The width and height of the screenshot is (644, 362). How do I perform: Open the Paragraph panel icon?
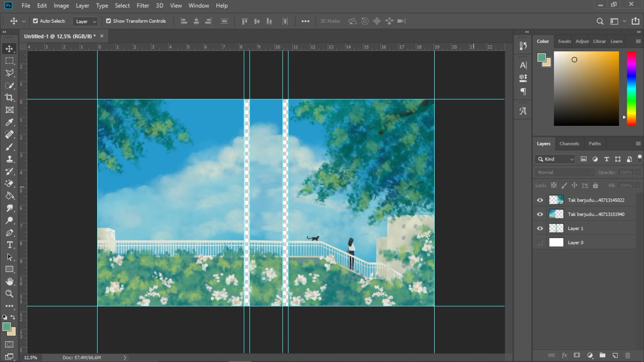point(523,91)
